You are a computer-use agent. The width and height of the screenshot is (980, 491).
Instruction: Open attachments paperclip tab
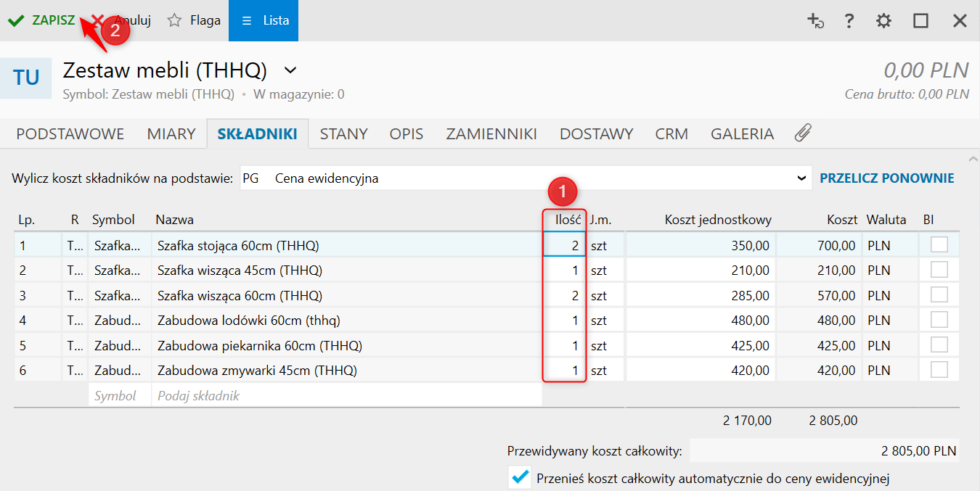pos(803,133)
